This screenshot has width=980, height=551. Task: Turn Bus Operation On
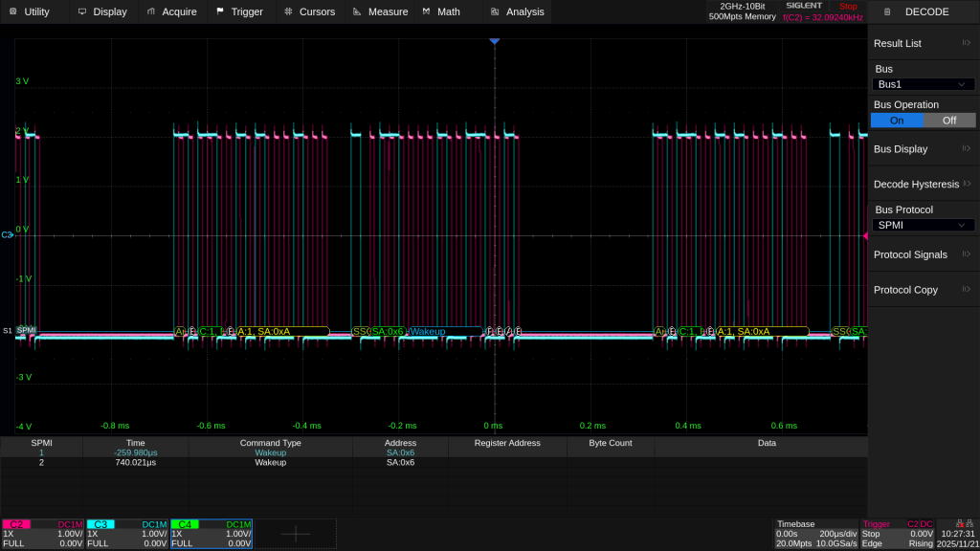[x=897, y=121]
